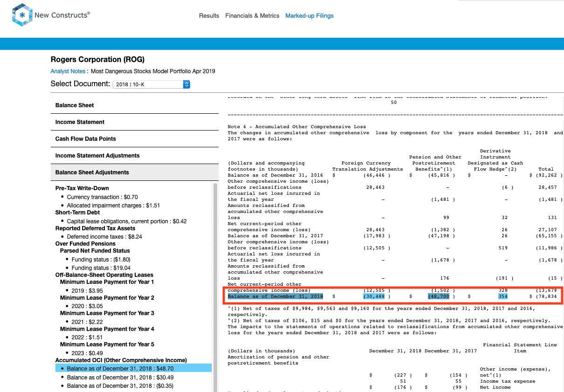Click the Minimum Lease Payment for Year 1 heading
This screenshot has width=564, height=392.
pyautogui.click(x=107, y=282)
